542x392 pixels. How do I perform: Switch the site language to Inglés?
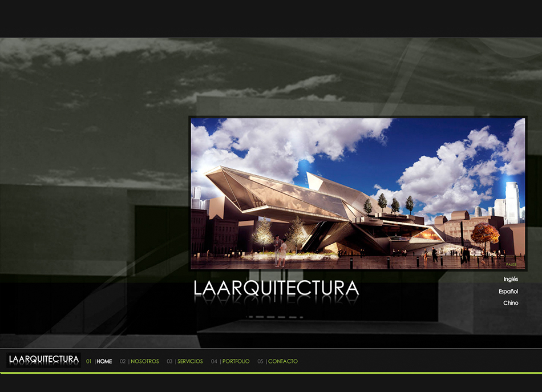tap(511, 279)
